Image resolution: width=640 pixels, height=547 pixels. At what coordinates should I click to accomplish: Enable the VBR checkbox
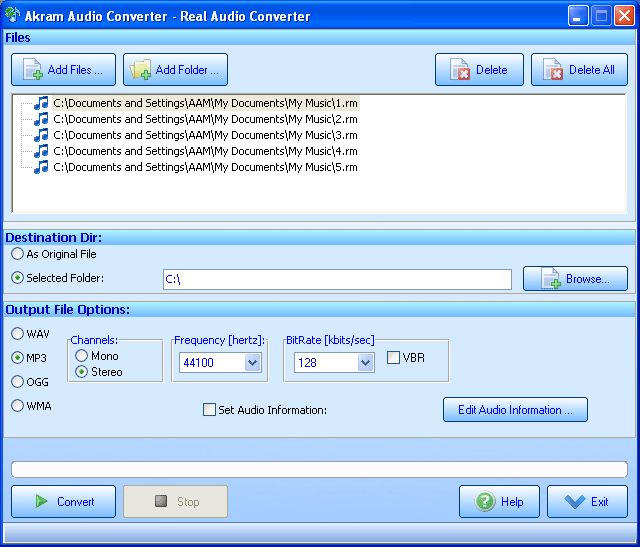[x=393, y=358]
